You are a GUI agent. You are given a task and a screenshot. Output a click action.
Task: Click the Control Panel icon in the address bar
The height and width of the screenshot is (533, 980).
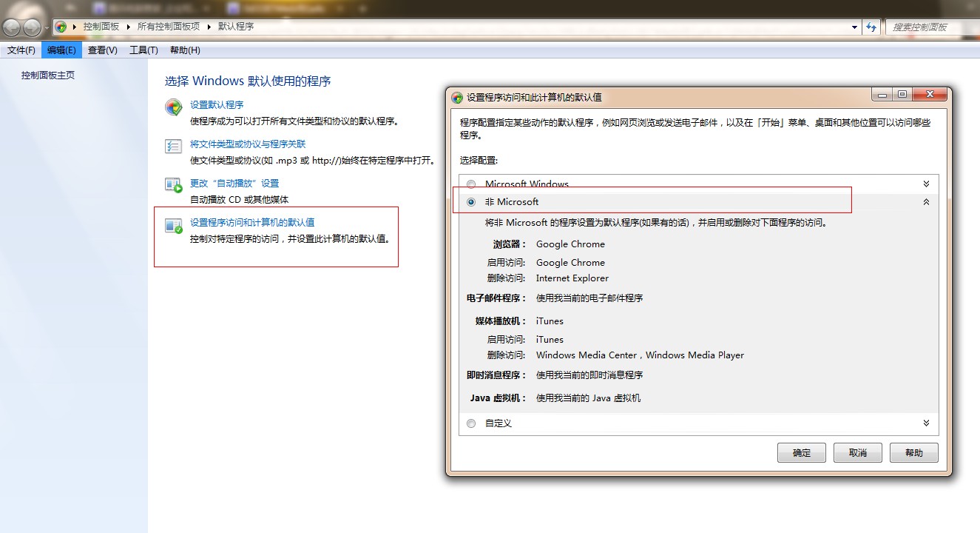tap(61, 27)
